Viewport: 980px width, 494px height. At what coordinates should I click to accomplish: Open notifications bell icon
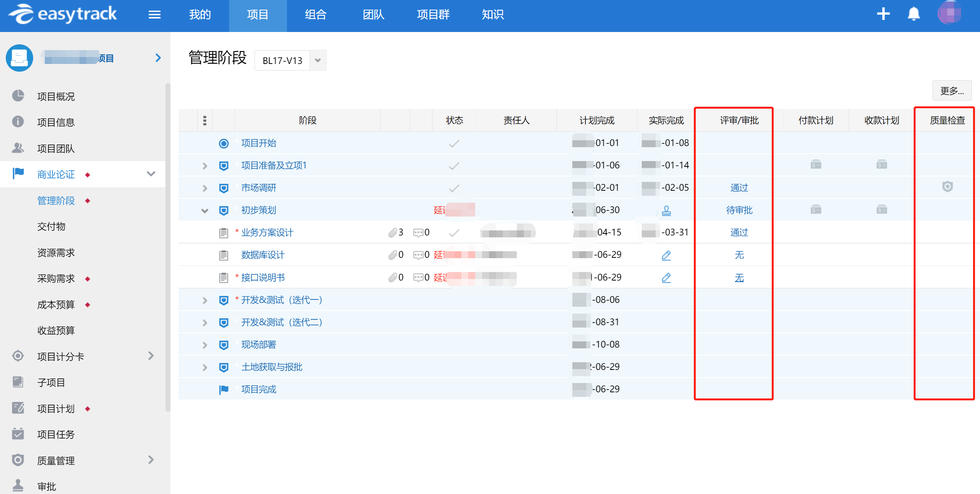click(x=913, y=14)
